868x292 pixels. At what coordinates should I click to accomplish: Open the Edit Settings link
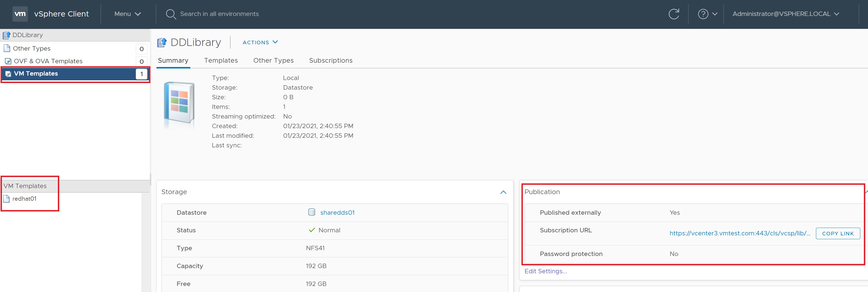[545, 271]
